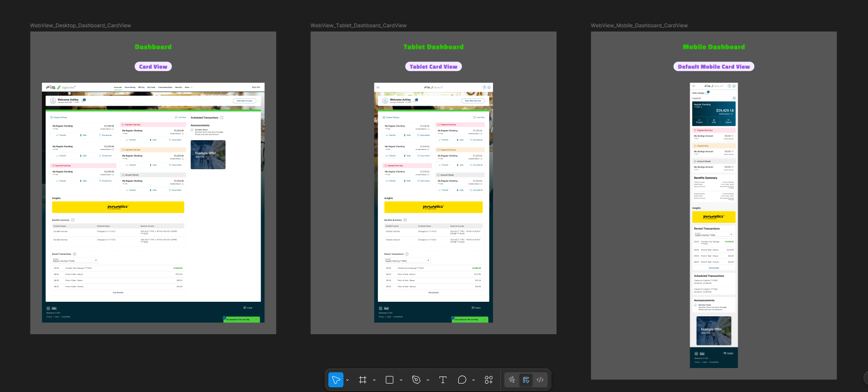Click Benefits Summary heading in mobile mockup
This screenshot has height=392, width=868.
706,178
